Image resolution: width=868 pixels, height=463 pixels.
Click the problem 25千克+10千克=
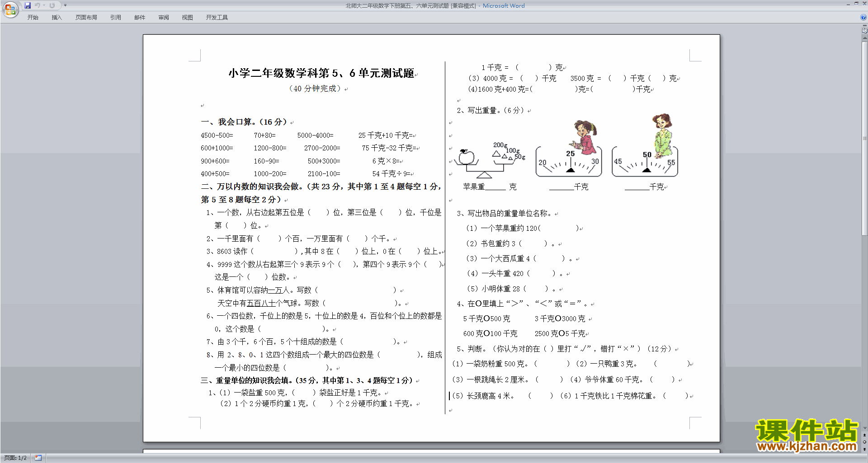tap(385, 136)
